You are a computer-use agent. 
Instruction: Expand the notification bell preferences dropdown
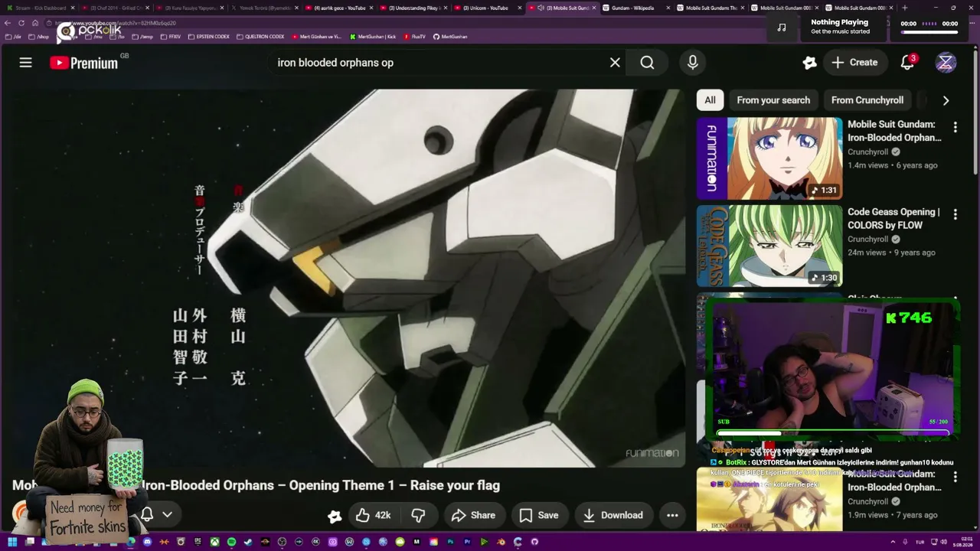point(167,514)
